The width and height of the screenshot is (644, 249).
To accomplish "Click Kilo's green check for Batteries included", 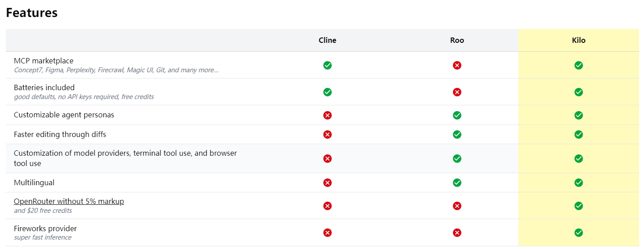I will pos(579,92).
